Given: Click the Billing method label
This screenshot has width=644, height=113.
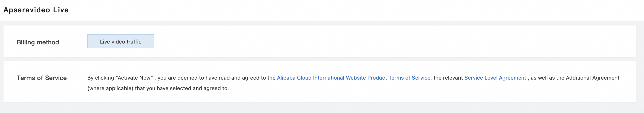Looking at the screenshot, I should [38, 42].
